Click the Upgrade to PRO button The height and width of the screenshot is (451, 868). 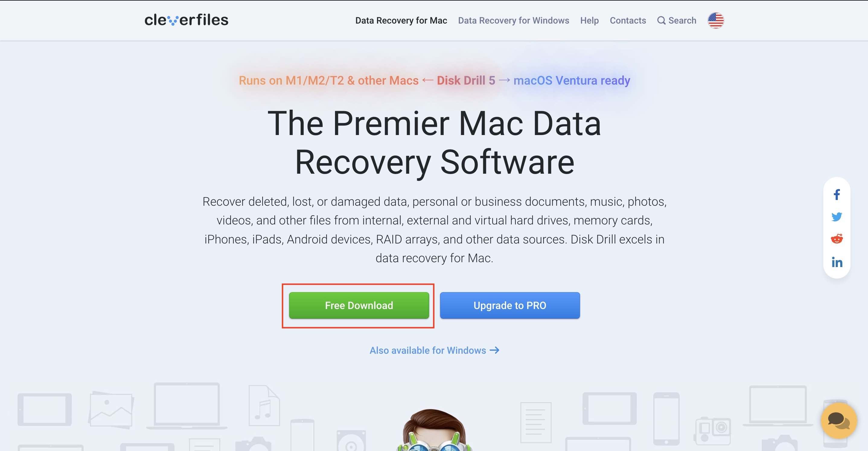[510, 305]
